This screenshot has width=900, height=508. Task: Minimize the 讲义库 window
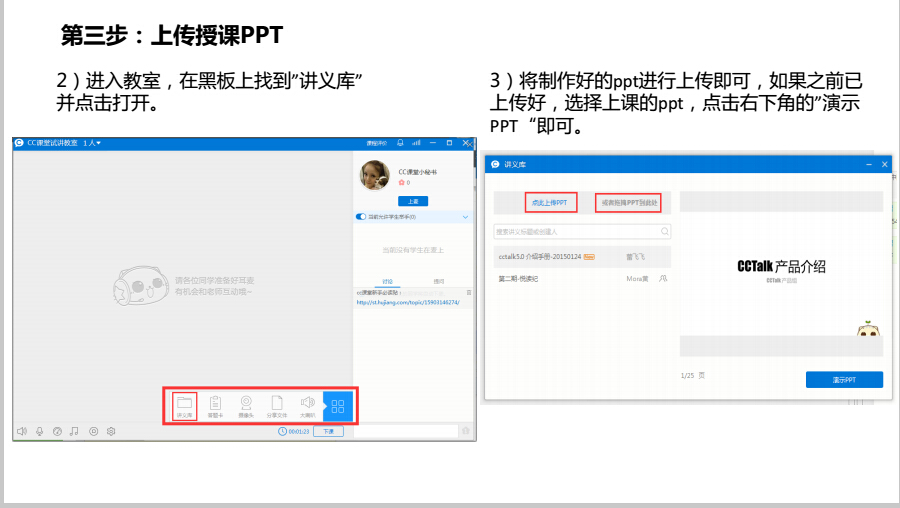868,164
